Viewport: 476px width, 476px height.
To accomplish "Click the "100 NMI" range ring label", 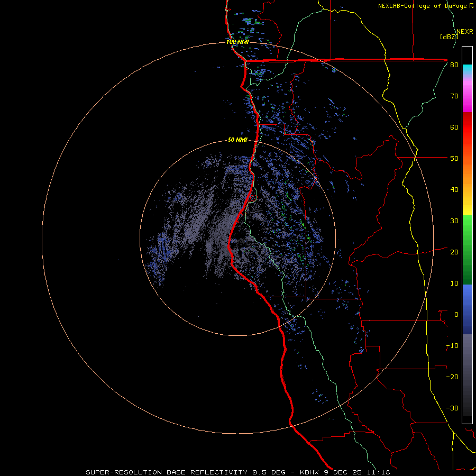I will coord(237,42).
